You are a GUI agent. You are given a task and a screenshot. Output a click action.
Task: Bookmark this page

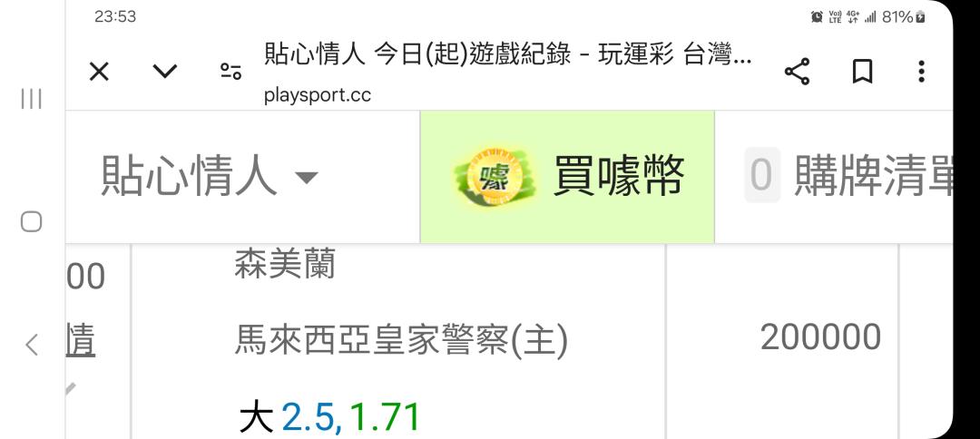pyautogui.click(x=863, y=72)
